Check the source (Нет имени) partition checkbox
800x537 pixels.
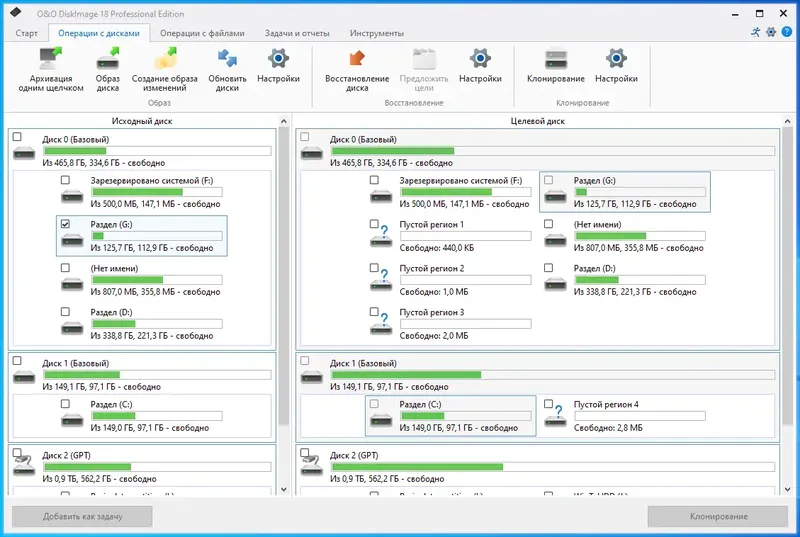tap(65, 268)
